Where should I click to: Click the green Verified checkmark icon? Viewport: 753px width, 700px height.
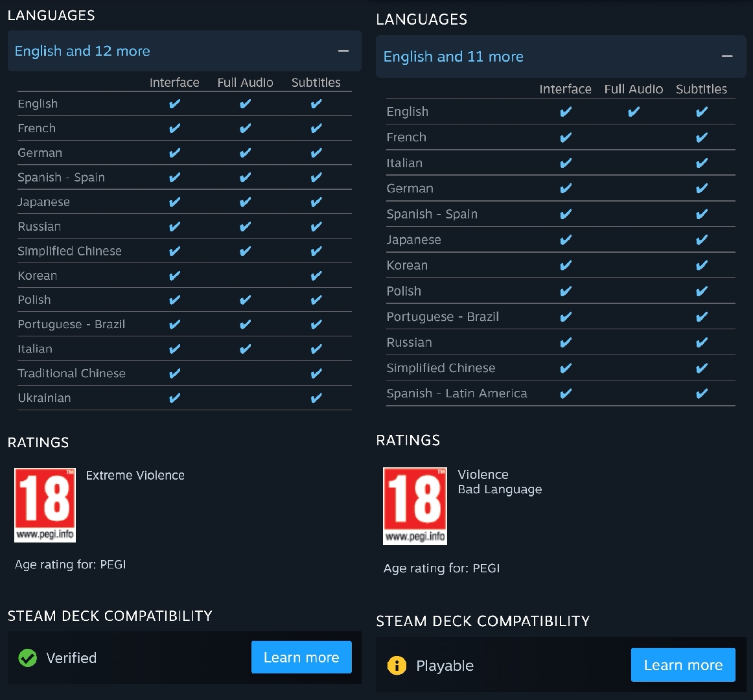click(x=28, y=658)
